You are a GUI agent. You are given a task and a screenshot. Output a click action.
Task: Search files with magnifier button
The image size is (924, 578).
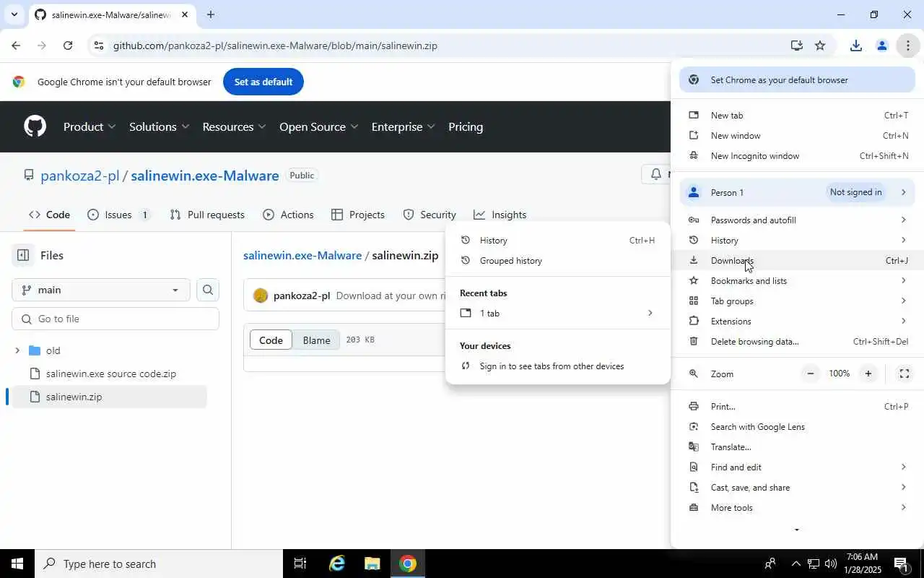click(208, 290)
